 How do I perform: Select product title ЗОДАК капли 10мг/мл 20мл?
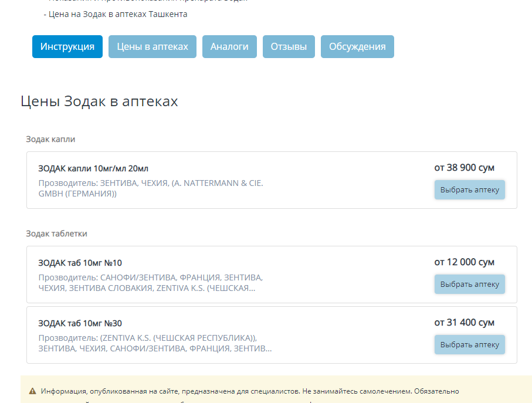pos(93,168)
